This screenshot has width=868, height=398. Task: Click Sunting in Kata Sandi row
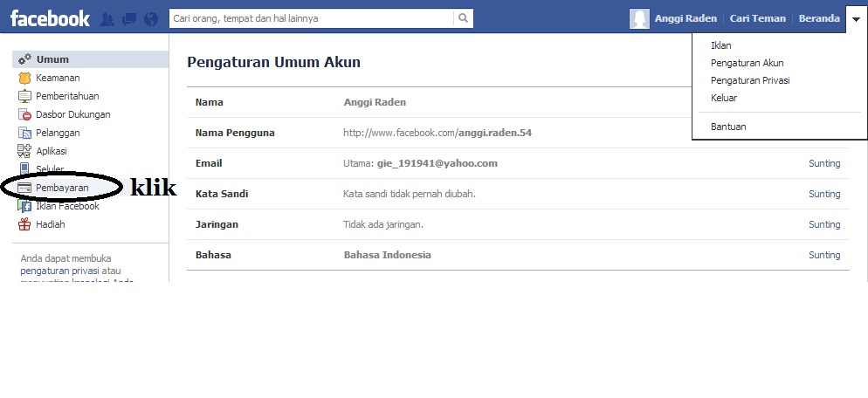[x=824, y=194]
